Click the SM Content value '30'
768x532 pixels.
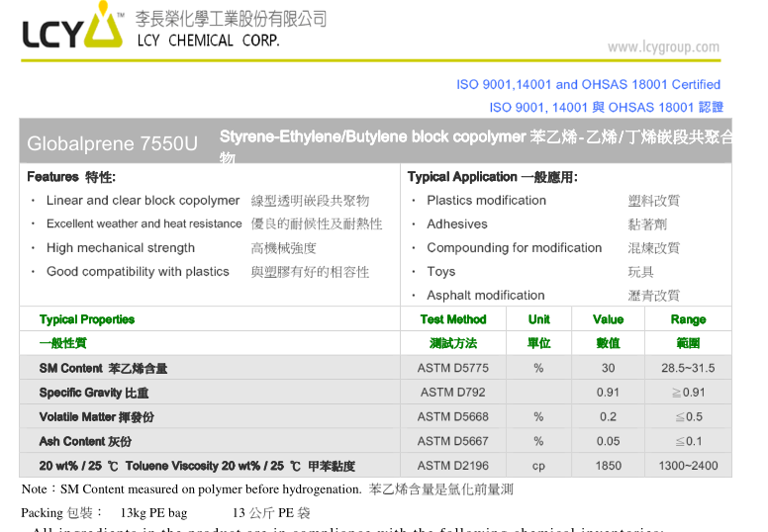coord(608,368)
